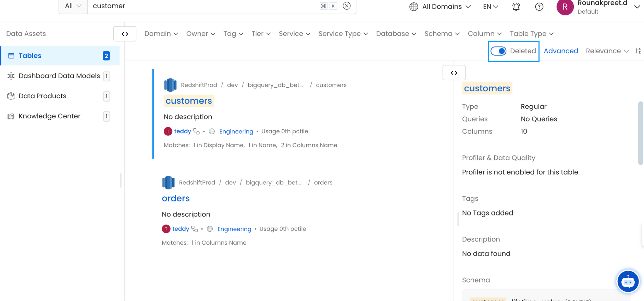The width and height of the screenshot is (644, 301).
Task: Click the user avatar R icon
Action: pos(565,7)
